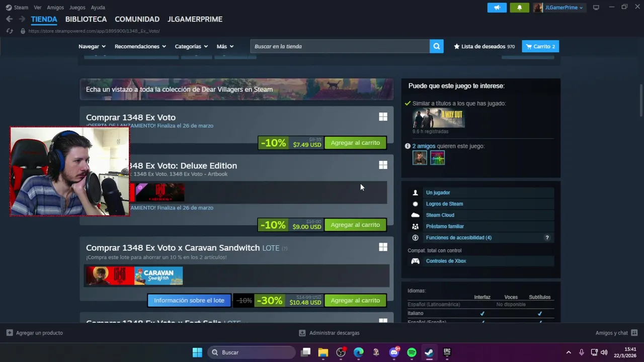The width and height of the screenshot is (644, 362).
Task: Open JLGamerPrime account dropdown
Action: tap(564, 8)
